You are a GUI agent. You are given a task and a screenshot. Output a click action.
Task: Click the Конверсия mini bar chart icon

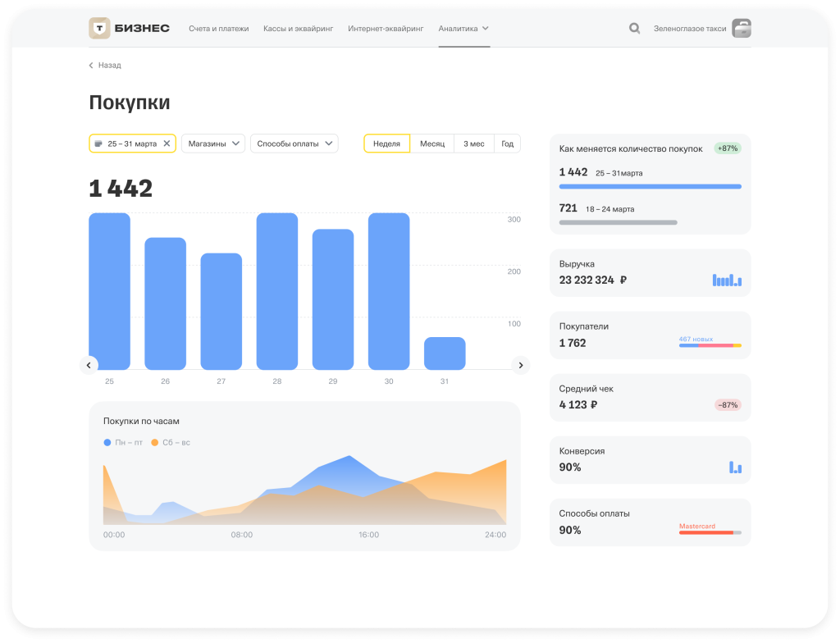click(735, 467)
